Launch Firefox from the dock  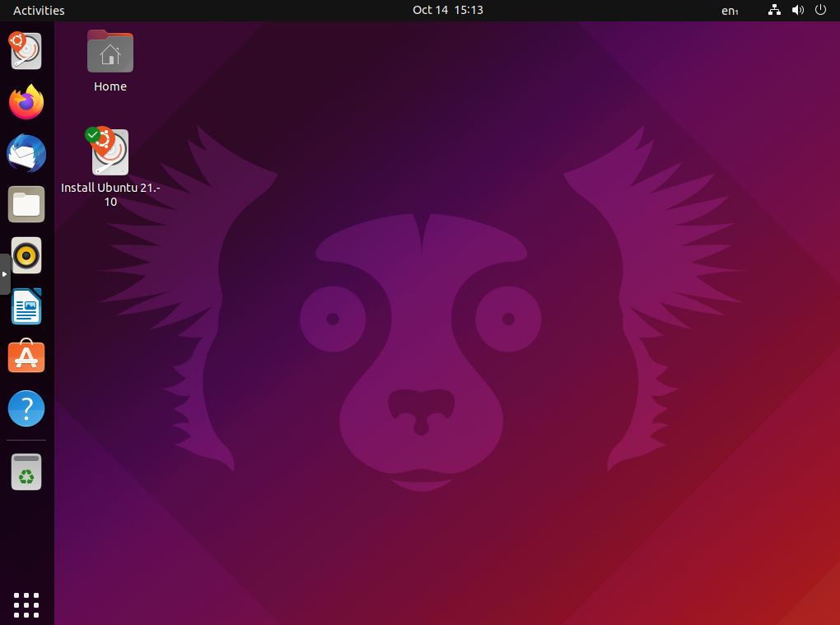tap(26, 102)
